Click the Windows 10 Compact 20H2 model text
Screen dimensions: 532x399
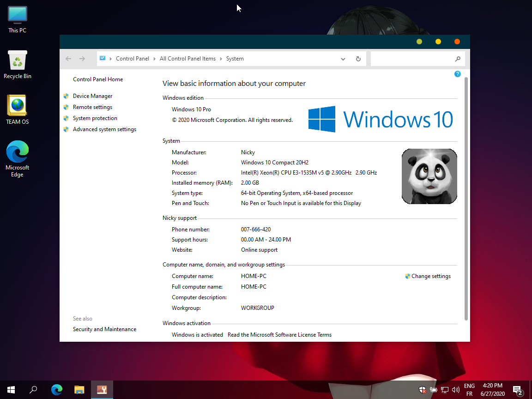274,163
